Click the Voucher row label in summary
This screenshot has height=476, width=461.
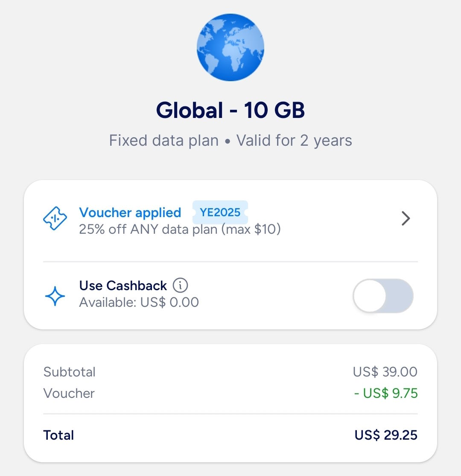[69, 393]
